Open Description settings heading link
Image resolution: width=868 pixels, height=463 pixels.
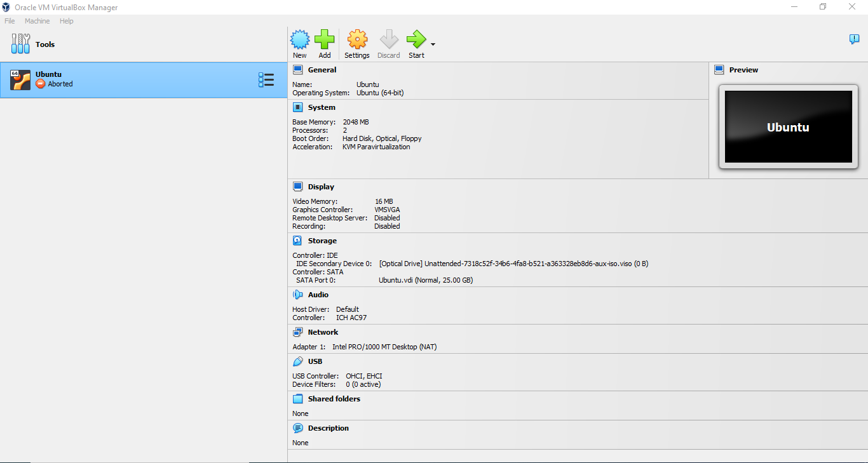point(329,428)
